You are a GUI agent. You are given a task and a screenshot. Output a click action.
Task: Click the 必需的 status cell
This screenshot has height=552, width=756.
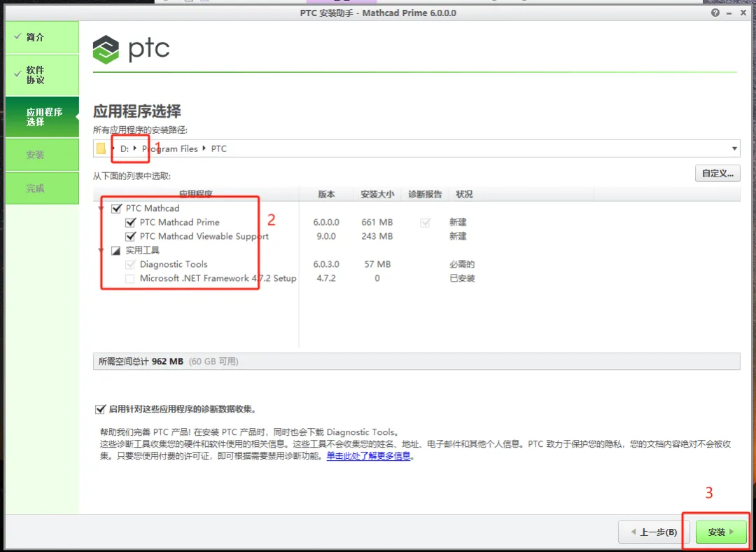(x=463, y=264)
